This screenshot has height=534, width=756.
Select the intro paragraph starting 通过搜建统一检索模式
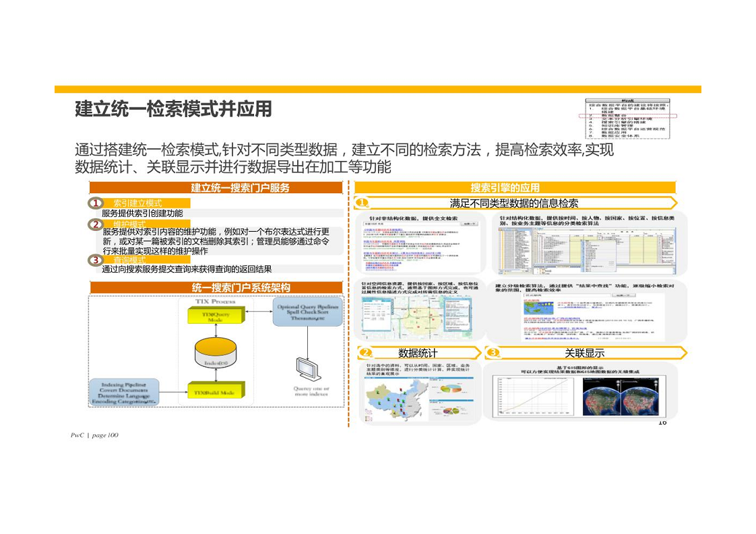point(344,158)
